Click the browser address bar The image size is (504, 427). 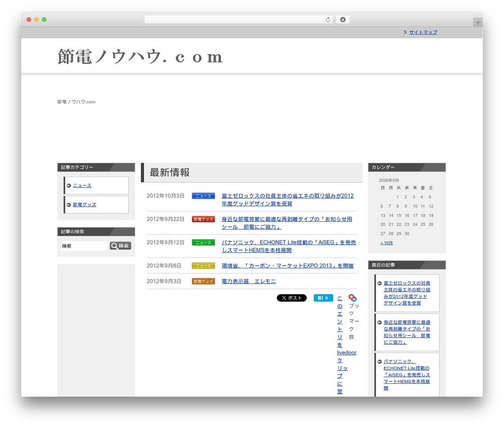click(239, 20)
